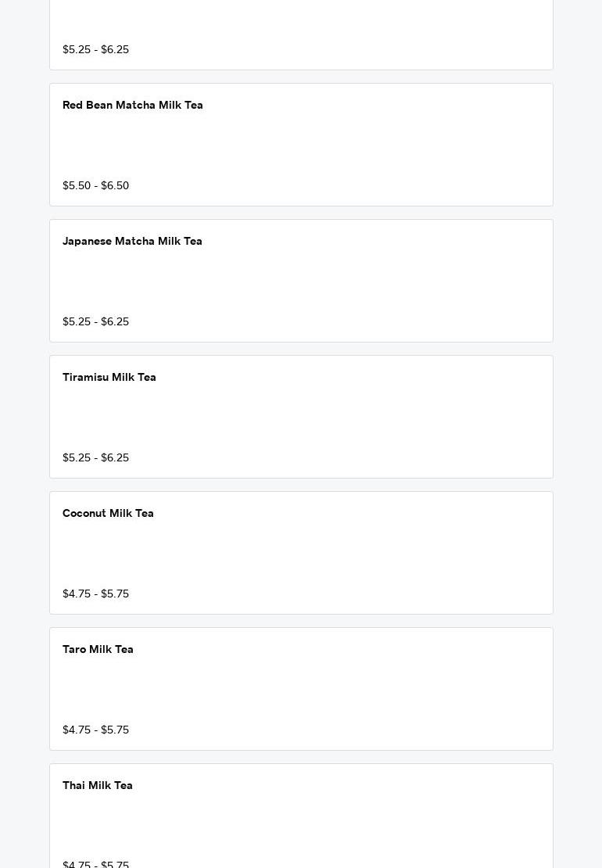Select the Tiramisu Milk Tea price range
The height and width of the screenshot is (868, 602).
[x=95, y=458]
